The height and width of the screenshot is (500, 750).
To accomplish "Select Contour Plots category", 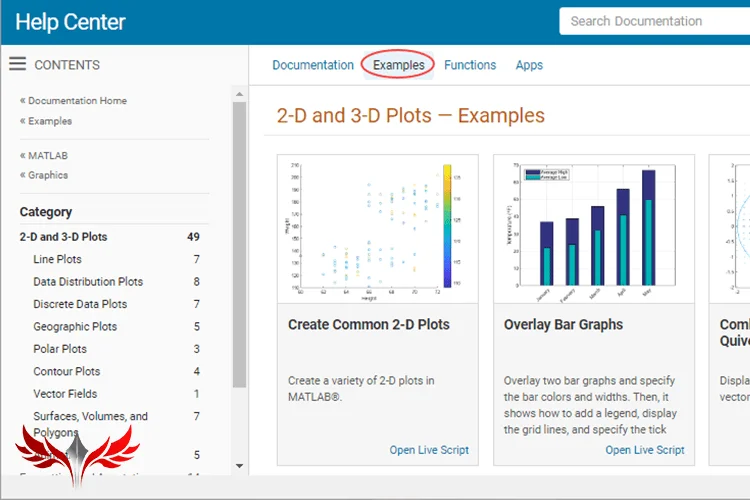I will coord(66,371).
